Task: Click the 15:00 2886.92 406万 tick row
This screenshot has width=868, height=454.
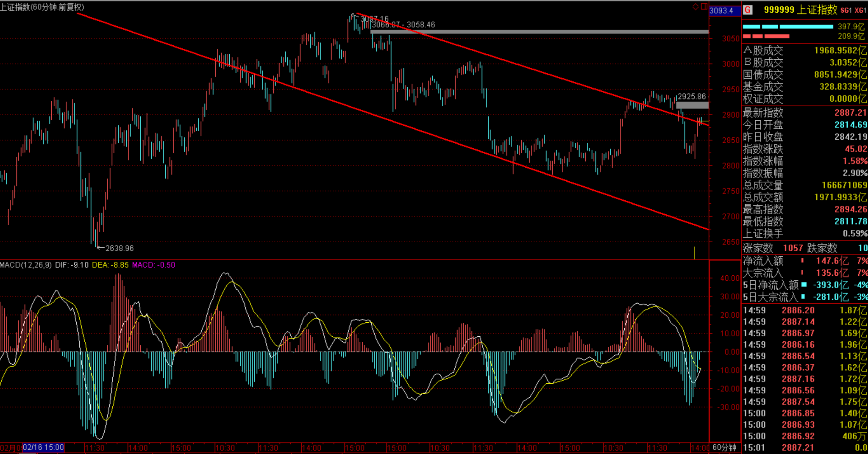Action: 805,436
